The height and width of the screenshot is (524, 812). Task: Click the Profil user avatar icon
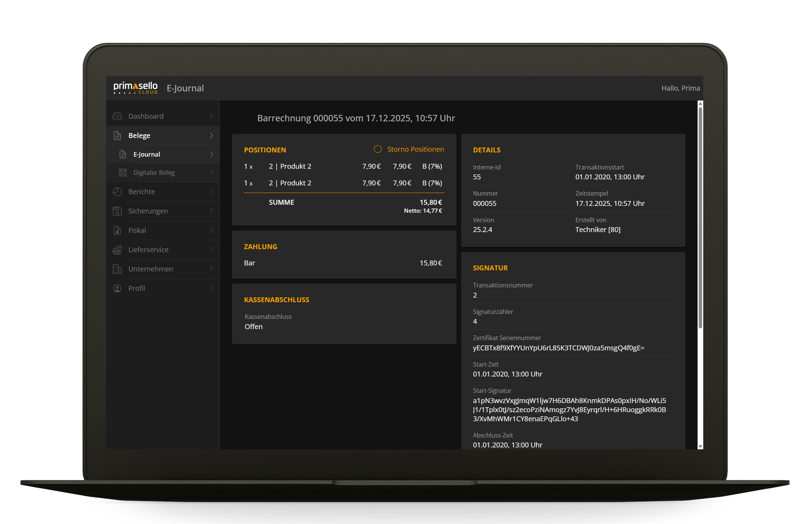tap(117, 288)
